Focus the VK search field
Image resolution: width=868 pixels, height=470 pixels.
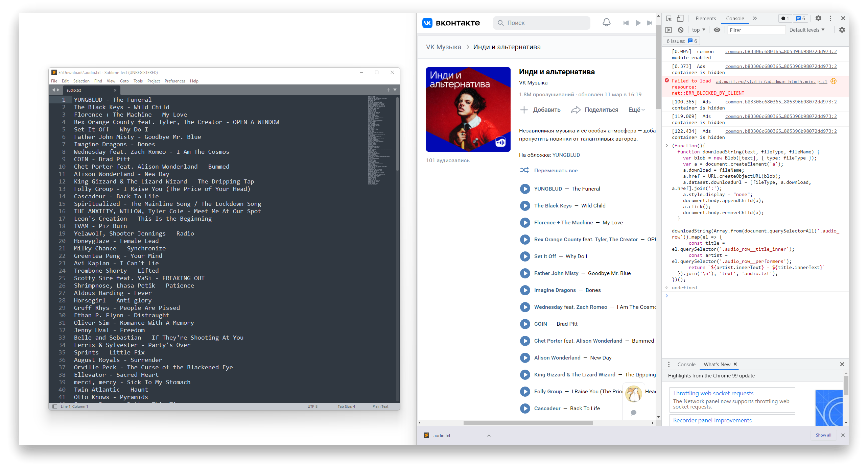pyautogui.click(x=541, y=23)
